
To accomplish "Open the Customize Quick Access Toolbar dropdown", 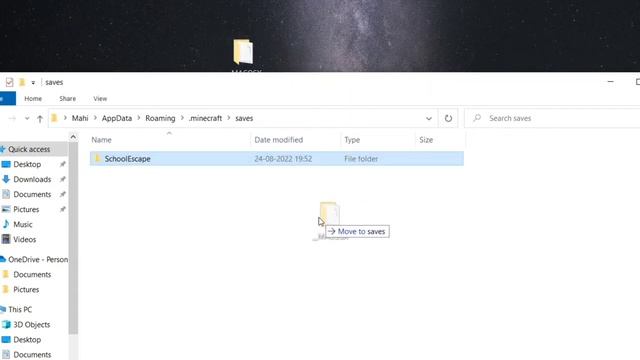I will tap(33, 83).
